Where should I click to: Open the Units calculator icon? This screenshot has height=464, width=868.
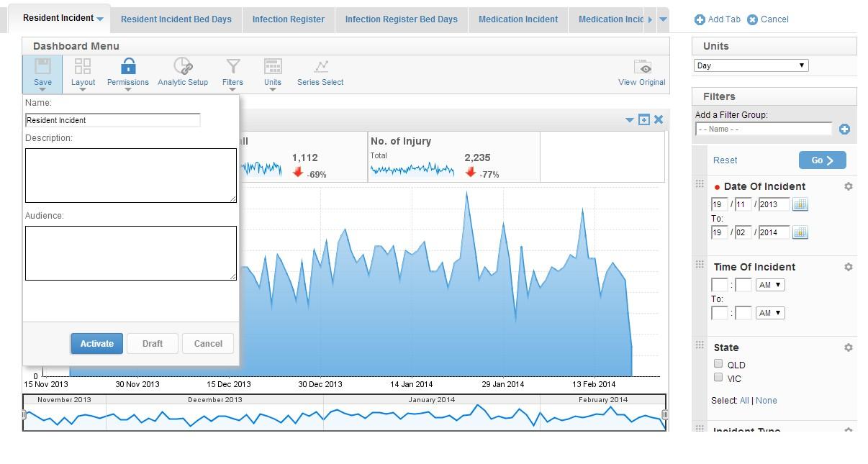[x=272, y=67]
